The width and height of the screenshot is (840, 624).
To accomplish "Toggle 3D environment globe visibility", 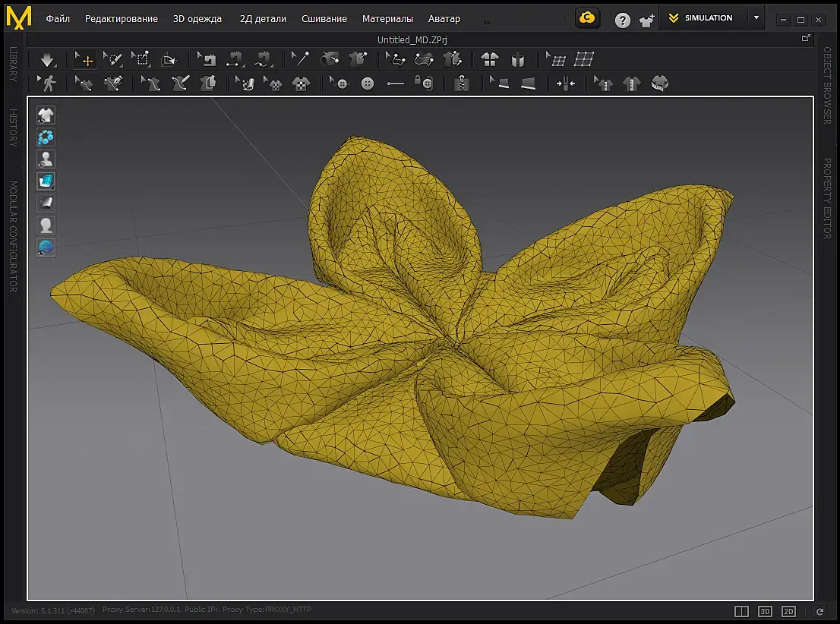I will 46,247.
